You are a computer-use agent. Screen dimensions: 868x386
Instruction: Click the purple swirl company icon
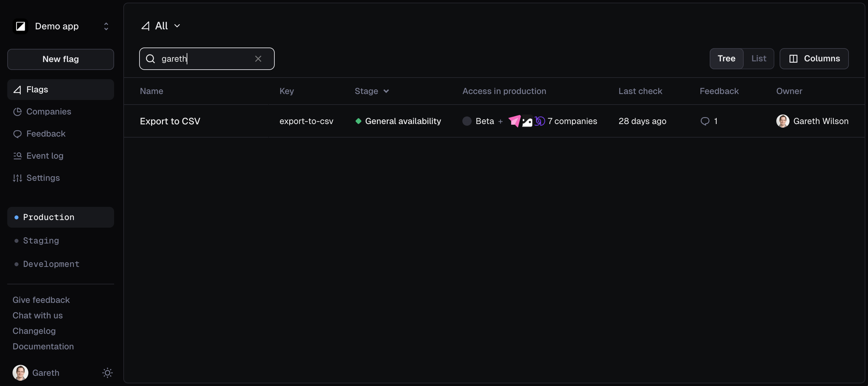[x=540, y=121]
